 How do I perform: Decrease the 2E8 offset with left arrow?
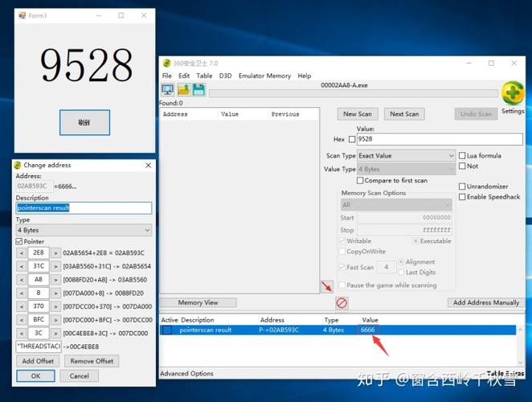[x=22, y=253]
